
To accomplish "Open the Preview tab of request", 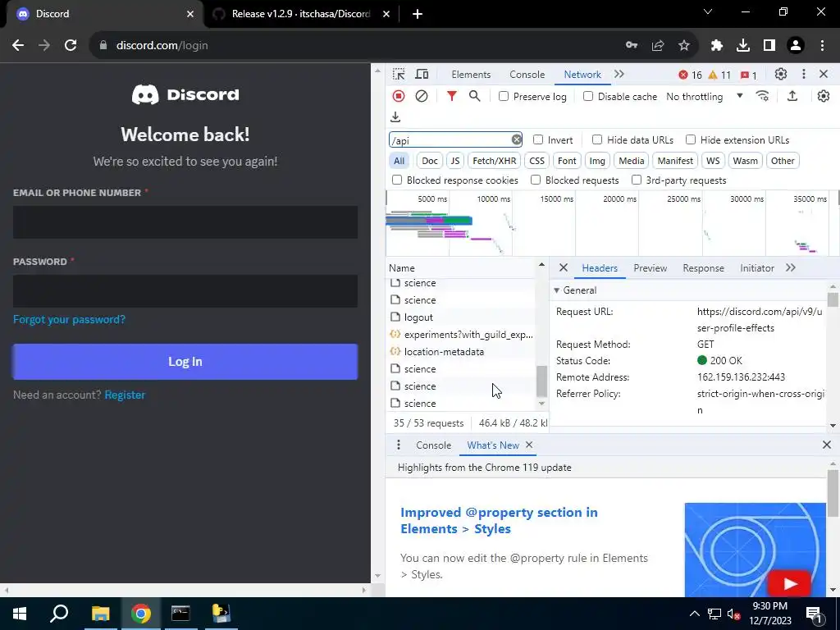I will (651, 268).
